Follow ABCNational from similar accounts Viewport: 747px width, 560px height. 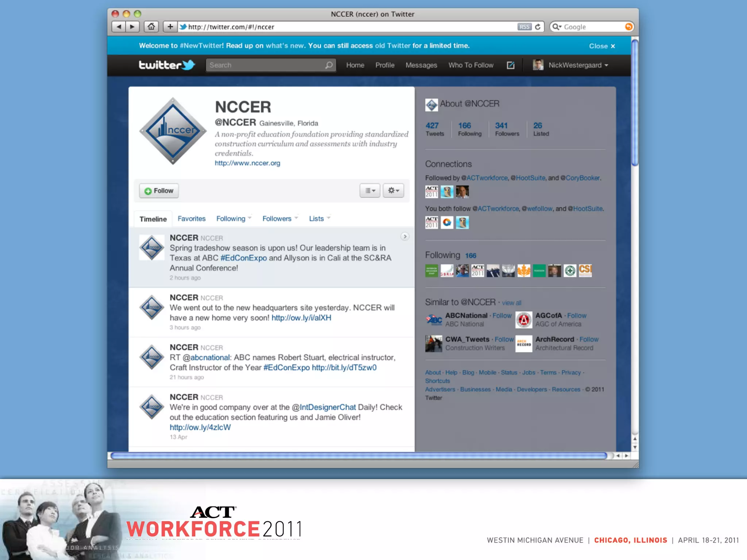502,316
